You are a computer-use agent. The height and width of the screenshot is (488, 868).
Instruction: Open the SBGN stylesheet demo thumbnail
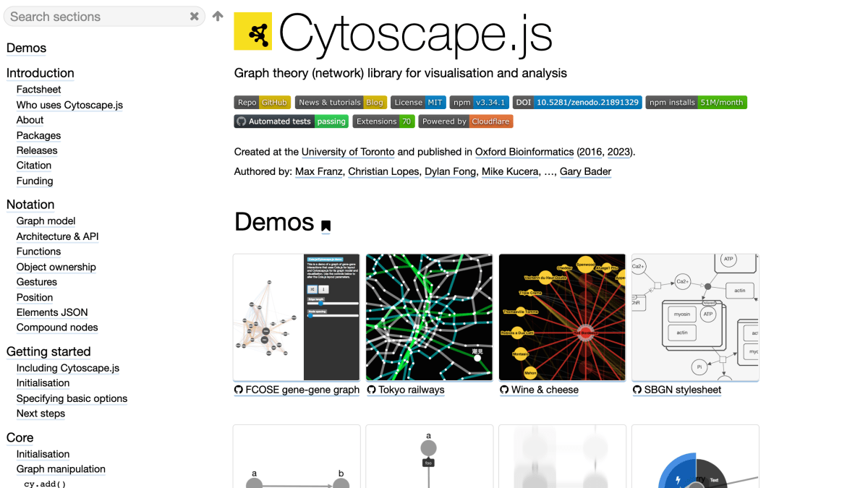695,317
